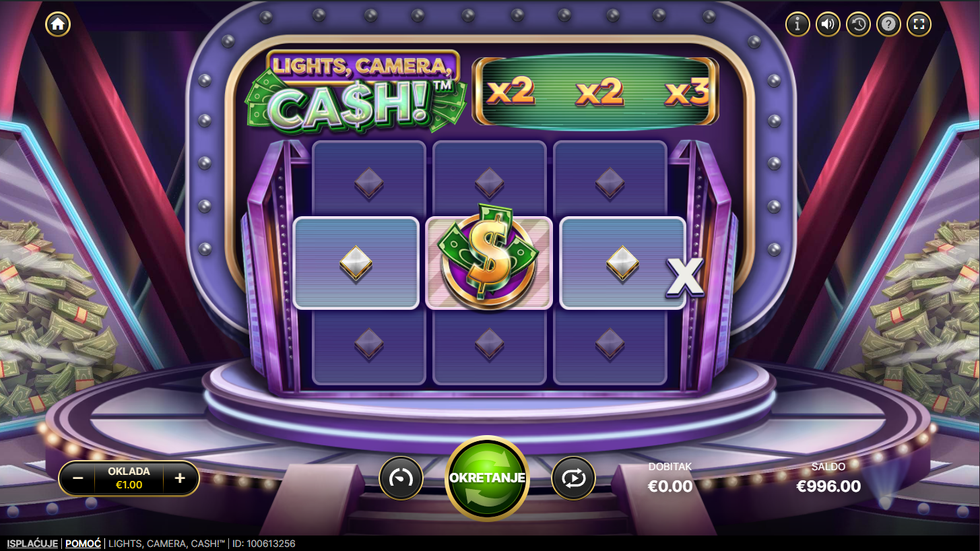Open the autoplay options icon

pos(573,478)
